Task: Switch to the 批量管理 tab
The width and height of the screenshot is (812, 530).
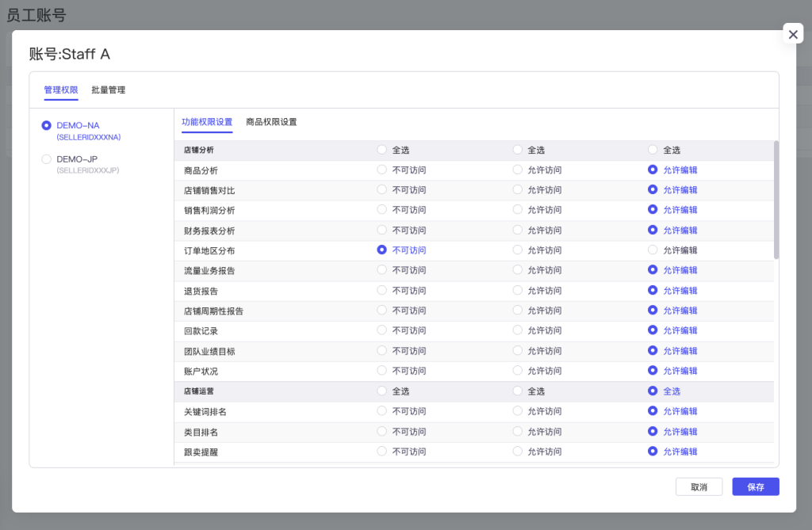Action: tap(108, 90)
